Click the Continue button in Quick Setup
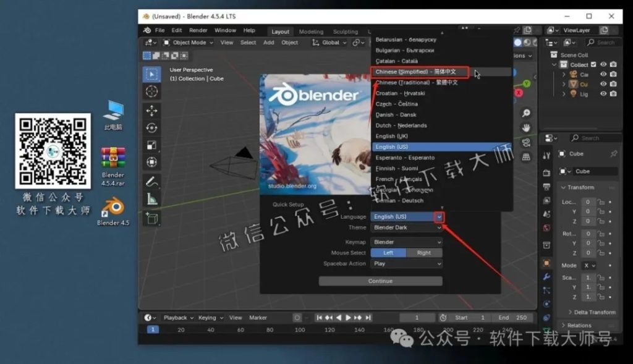 tap(380, 281)
